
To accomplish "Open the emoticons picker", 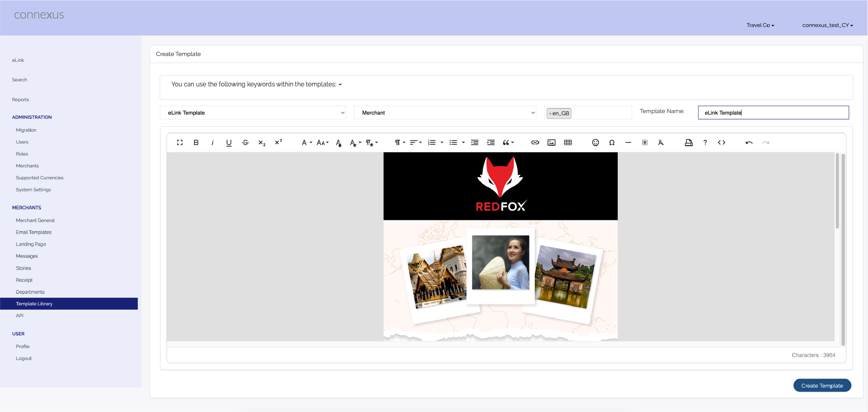I will click(595, 143).
